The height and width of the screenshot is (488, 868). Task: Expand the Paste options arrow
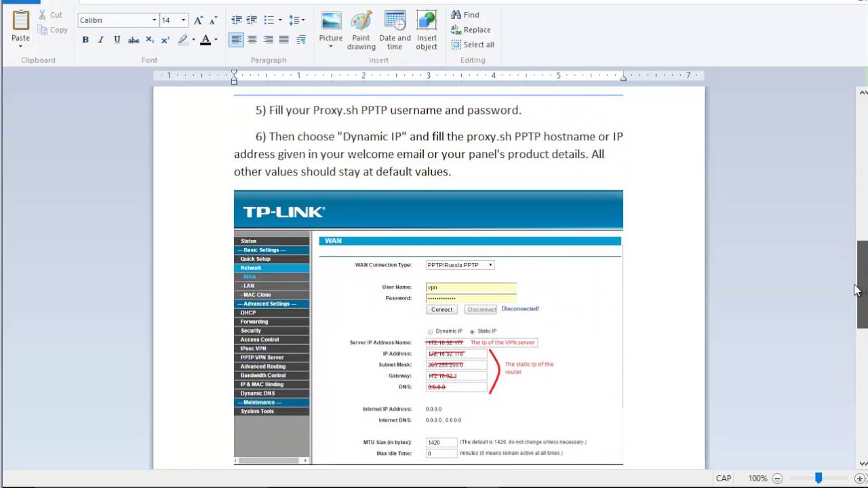tap(20, 46)
